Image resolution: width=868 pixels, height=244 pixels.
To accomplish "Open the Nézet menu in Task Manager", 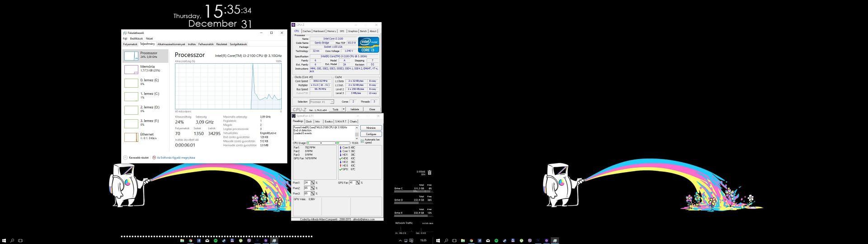I will (x=149, y=38).
